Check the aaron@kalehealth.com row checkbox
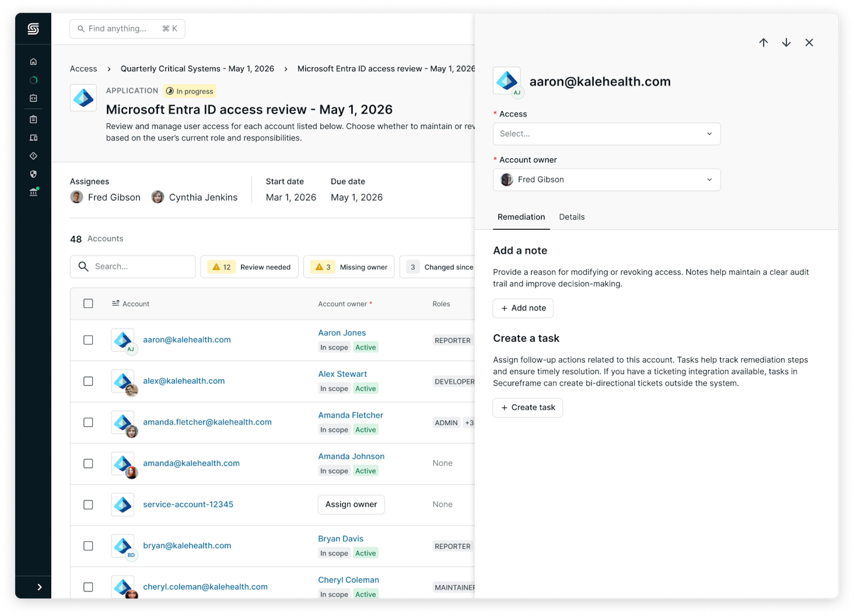Image resolution: width=854 pixels, height=616 pixels. click(88, 340)
